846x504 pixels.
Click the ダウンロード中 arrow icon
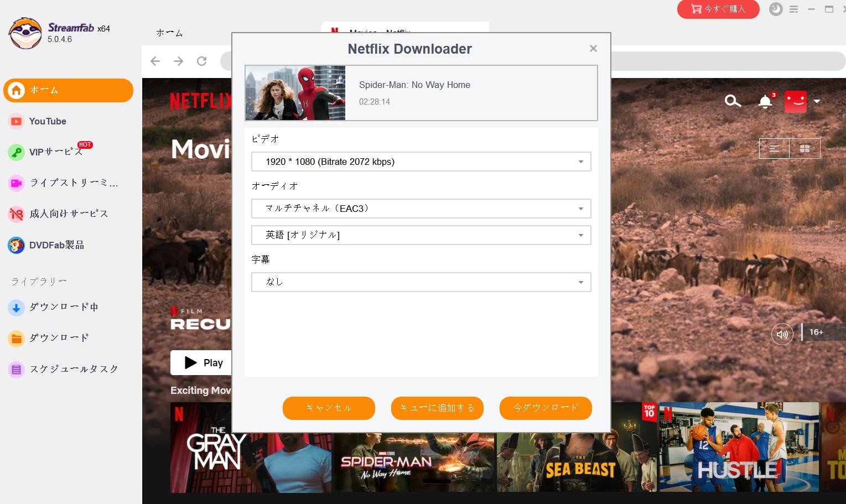point(16,308)
